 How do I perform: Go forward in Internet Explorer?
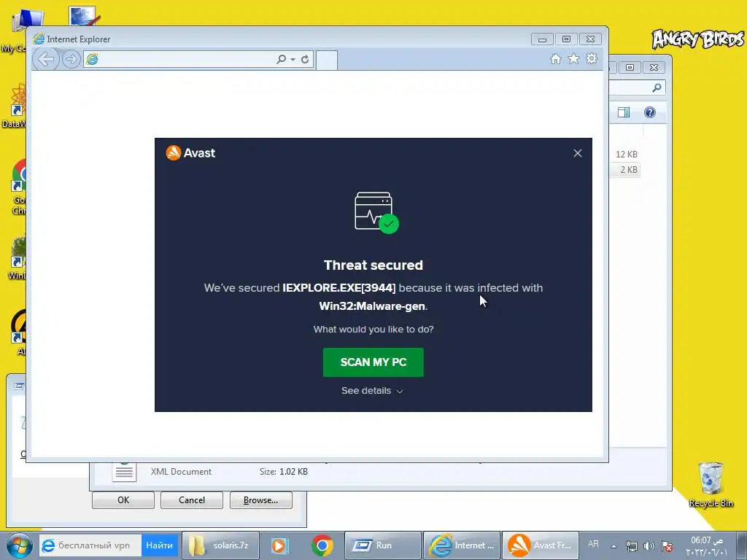point(71,59)
